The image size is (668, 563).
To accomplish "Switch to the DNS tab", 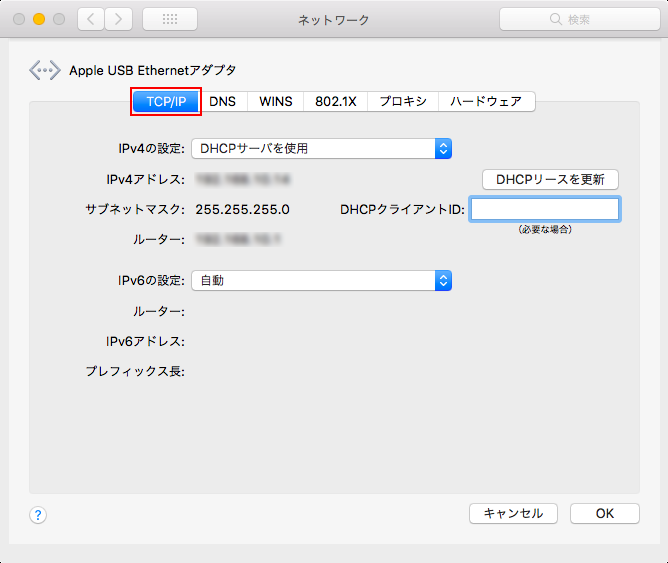I will [x=223, y=101].
